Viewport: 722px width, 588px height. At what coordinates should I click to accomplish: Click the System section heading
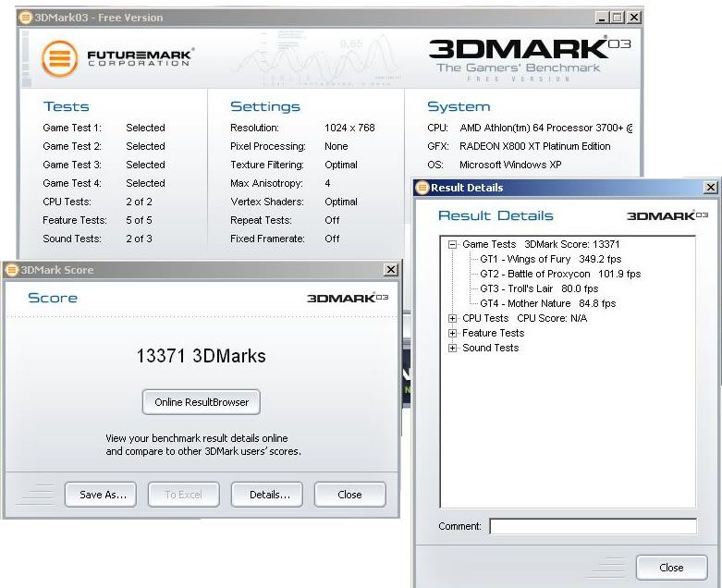pyautogui.click(x=459, y=106)
